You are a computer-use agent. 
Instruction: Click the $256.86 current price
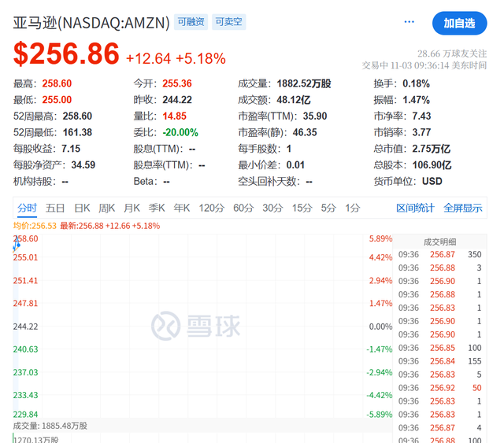[x=66, y=54]
